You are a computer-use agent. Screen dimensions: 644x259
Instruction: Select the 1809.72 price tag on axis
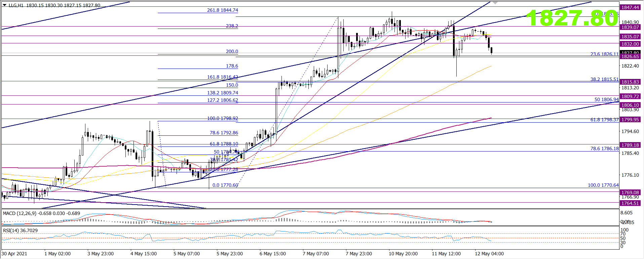[x=630, y=96]
